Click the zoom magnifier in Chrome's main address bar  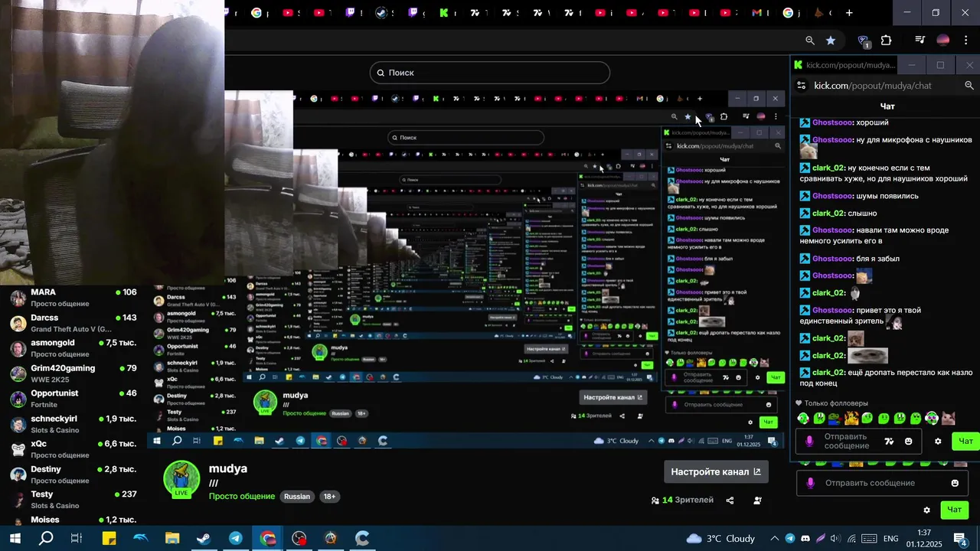click(x=810, y=41)
